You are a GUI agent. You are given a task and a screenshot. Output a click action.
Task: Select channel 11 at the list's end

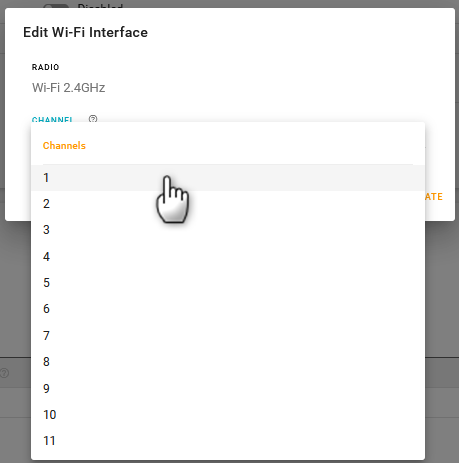tap(228, 441)
